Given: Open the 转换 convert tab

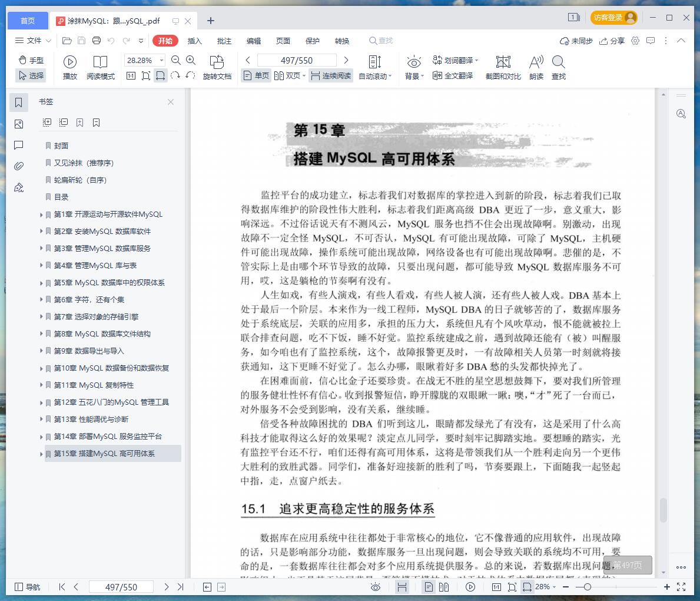Looking at the screenshot, I should [x=342, y=41].
